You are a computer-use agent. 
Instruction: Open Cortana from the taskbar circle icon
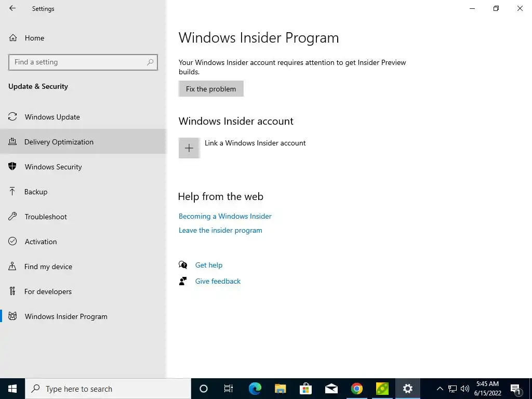tap(204, 389)
